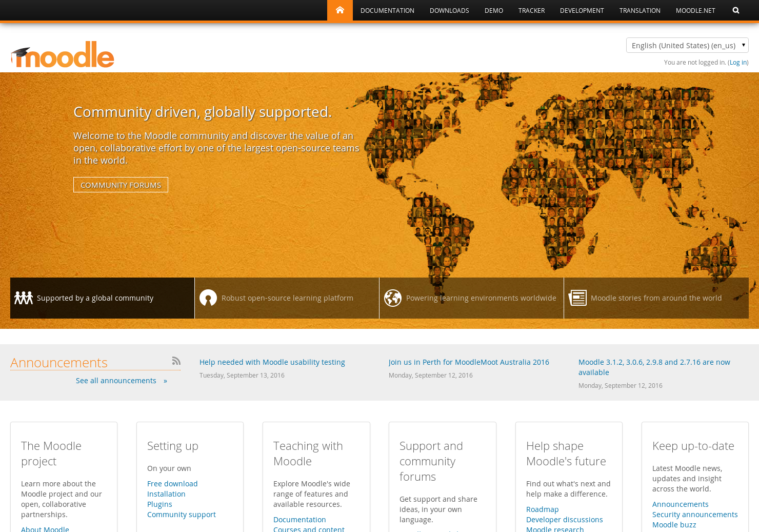This screenshot has height=532, width=759.
Task: Open the Announcements RSS feed icon
Action: 176,361
